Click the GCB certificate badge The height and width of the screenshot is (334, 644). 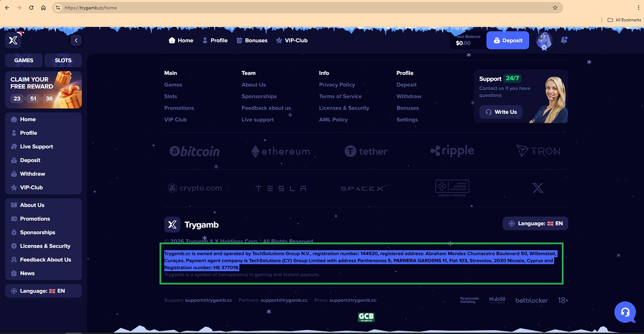[366, 317]
